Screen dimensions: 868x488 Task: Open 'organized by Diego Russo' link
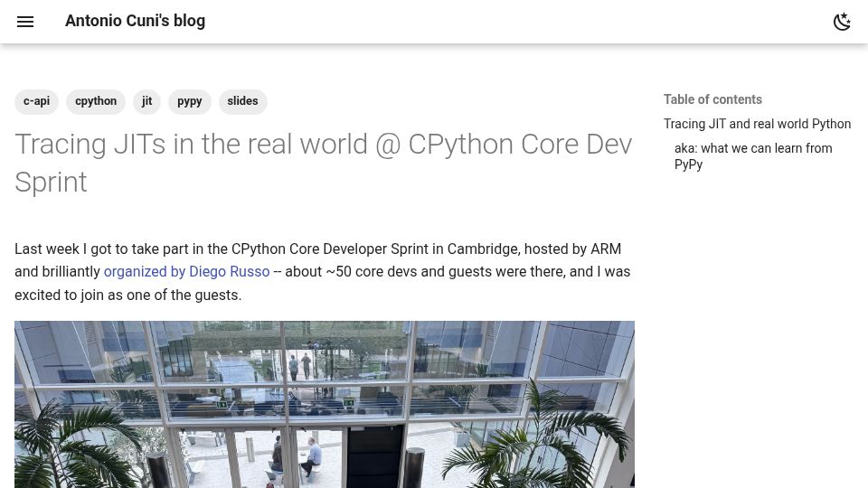(x=186, y=272)
